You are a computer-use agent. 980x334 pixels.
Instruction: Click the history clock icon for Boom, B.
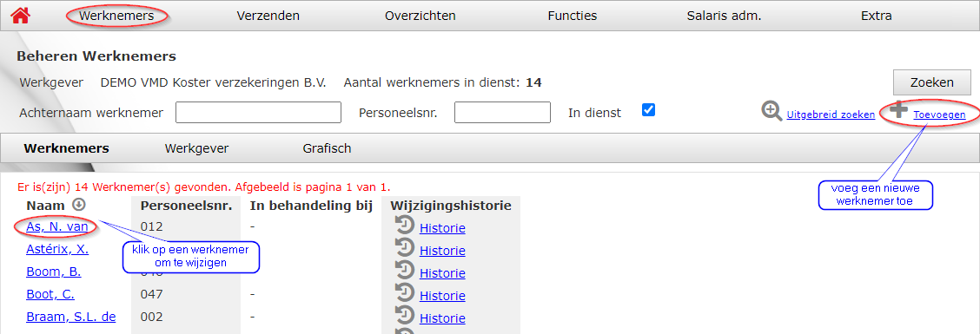405,271
